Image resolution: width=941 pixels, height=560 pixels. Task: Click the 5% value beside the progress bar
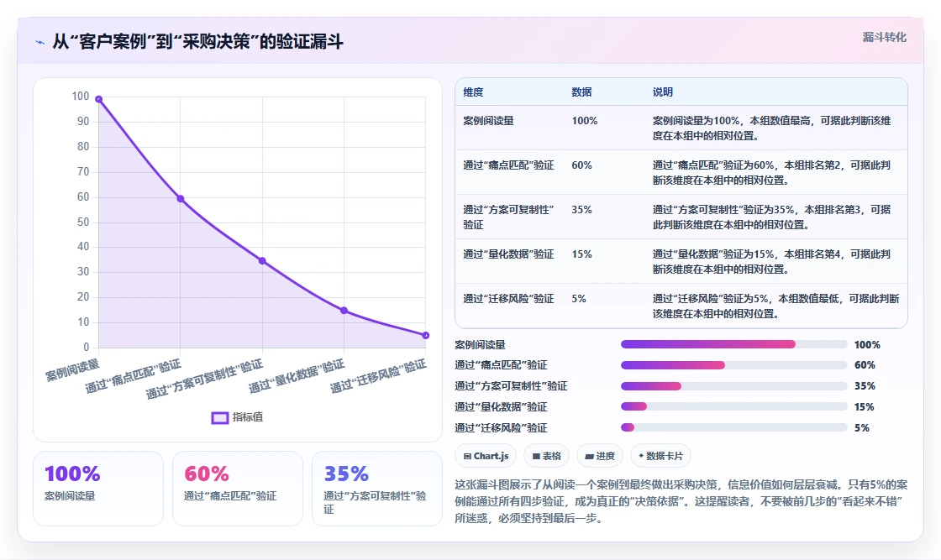click(862, 427)
